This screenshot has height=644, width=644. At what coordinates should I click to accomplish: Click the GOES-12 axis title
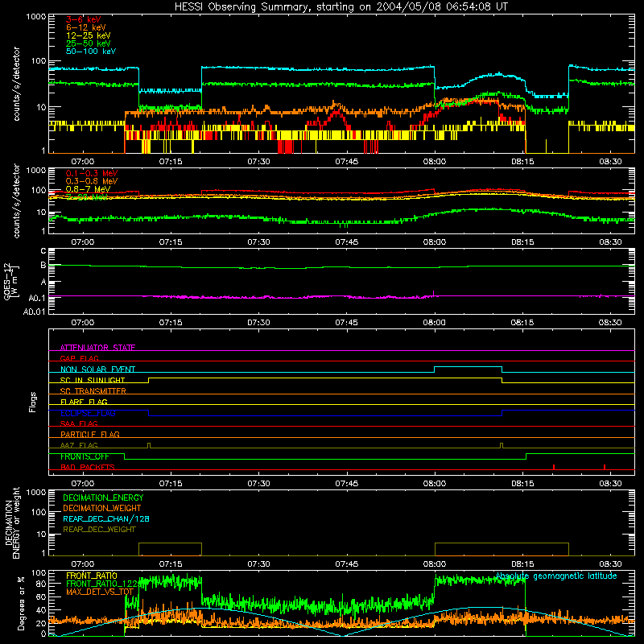[10, 282]
